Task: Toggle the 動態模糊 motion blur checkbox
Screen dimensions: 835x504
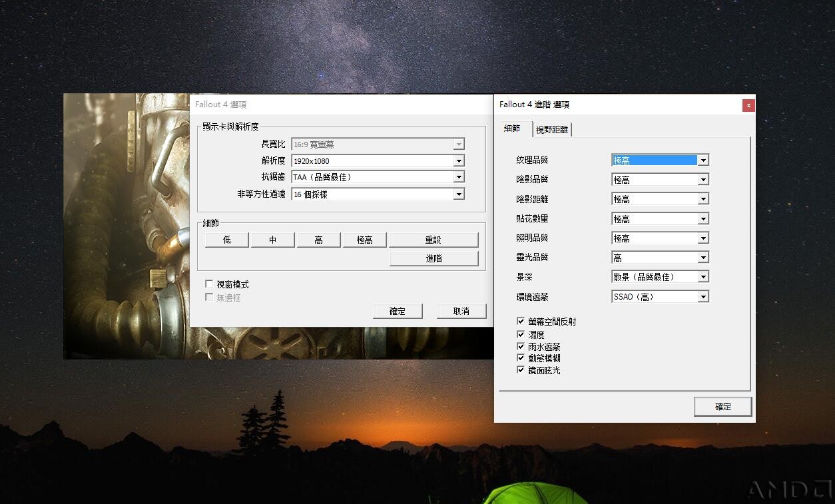Action: [521, 358]
